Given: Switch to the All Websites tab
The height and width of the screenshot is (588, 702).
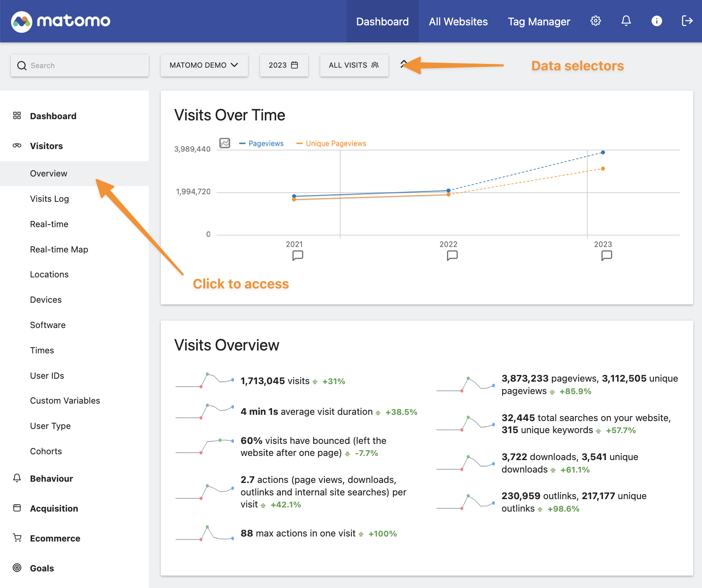Looking at the screenshot, I should point(458,22).
